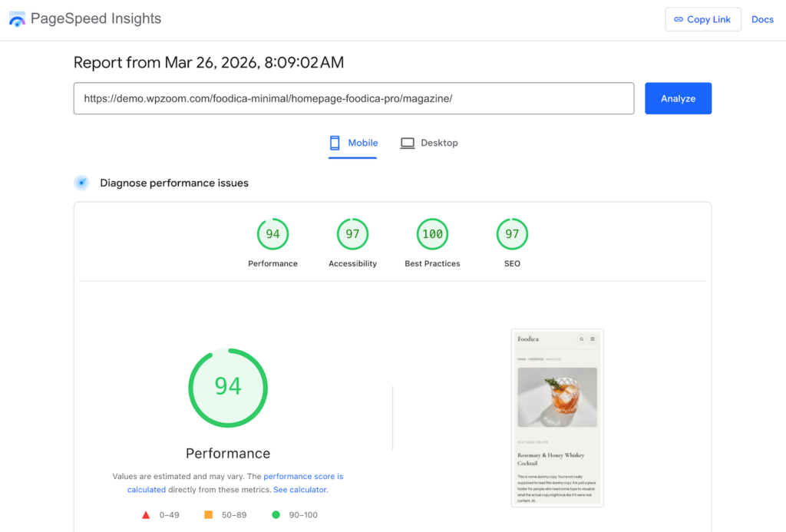The width and height of the screenshot is (786, 532).
Task: Jump to the Accessibility 97 score gauge
Action: point(352,234)
